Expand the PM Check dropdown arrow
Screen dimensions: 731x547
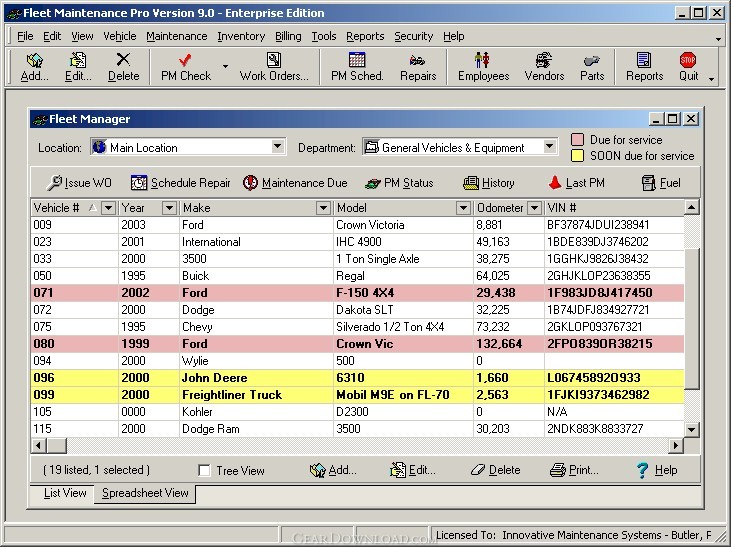point(225,67)
